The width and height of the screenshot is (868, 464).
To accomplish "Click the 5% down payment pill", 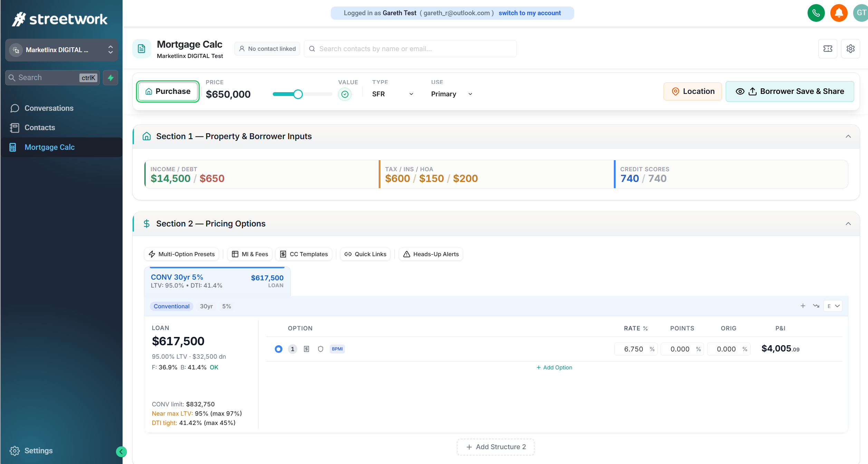I will coord(226,306).
